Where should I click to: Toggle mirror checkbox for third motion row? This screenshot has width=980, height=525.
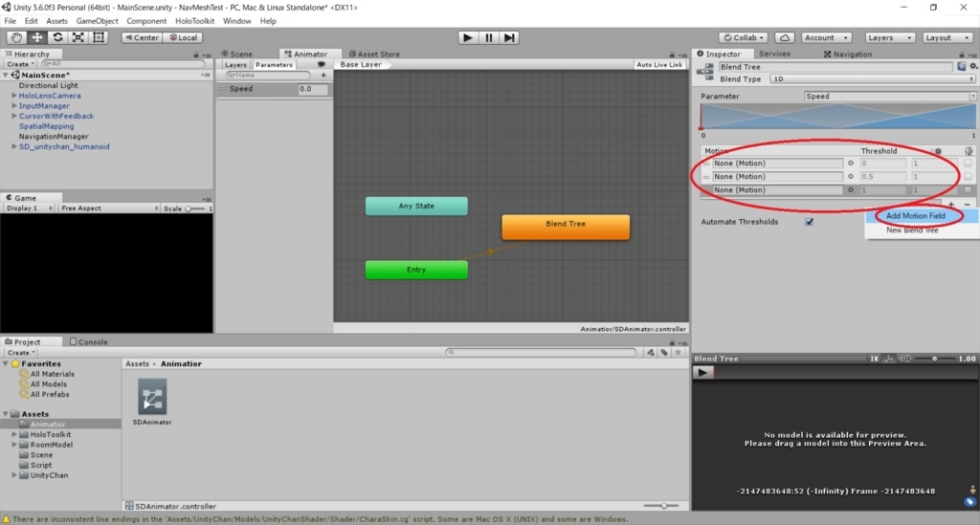point(968,189)
